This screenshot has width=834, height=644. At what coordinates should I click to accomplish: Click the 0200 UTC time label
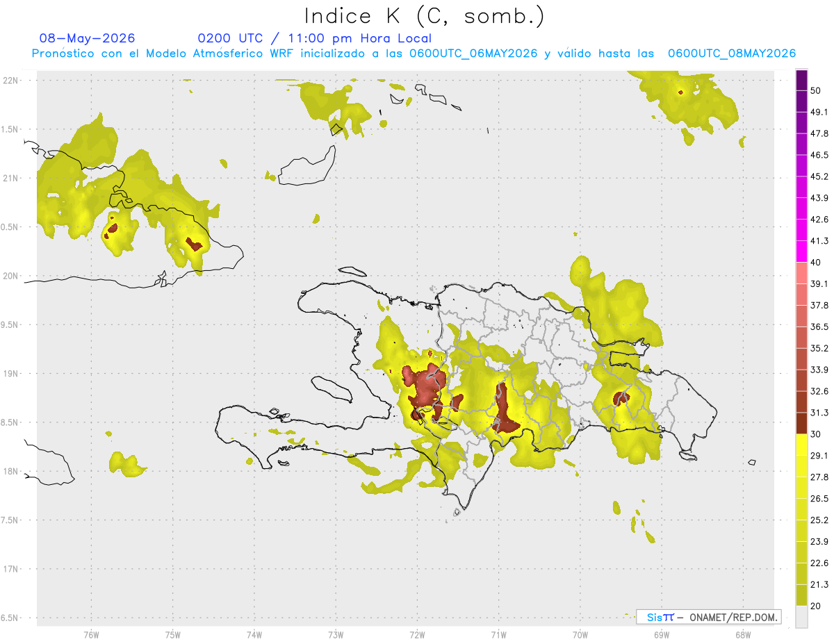click(230, 38)
